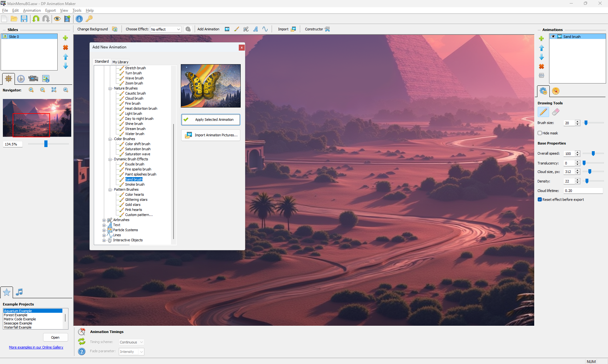Open the Online Gallery examples link
The image size is (608, 364).
point(36,347)
